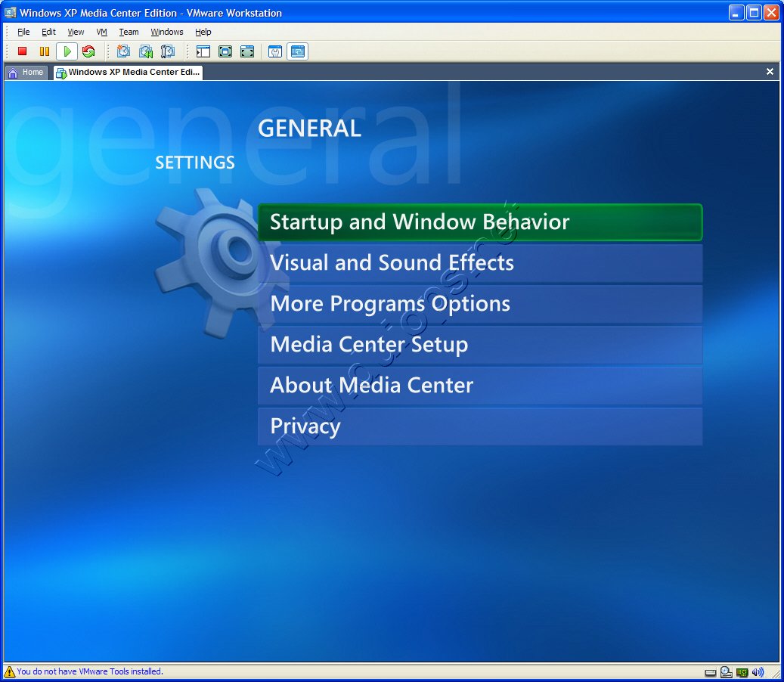Viewport: 784px width, 682px height.
Task: Click the Full Screen mode icon
Action: [x=225, y=51]
